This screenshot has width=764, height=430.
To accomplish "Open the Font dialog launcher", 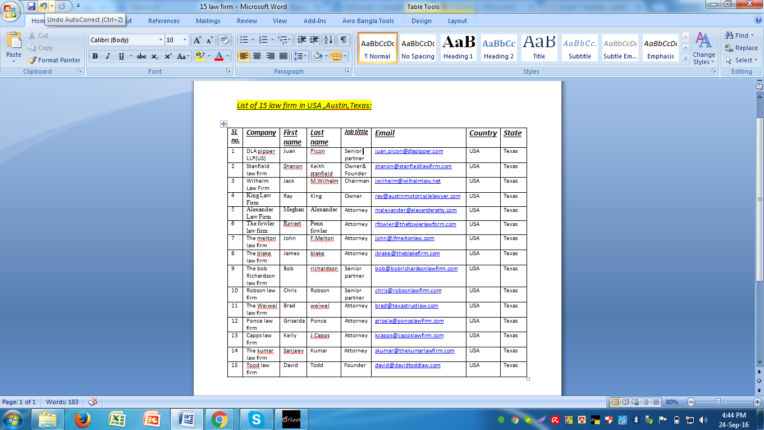I will (x=228, y=72).
